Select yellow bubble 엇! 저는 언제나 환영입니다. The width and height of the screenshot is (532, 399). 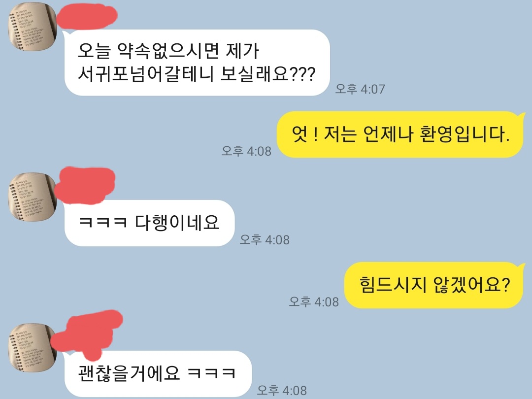click(400, 134)
